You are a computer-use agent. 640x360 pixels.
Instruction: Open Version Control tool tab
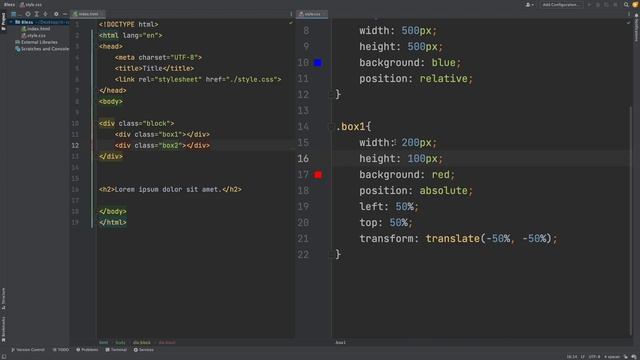tap(28, 350)
